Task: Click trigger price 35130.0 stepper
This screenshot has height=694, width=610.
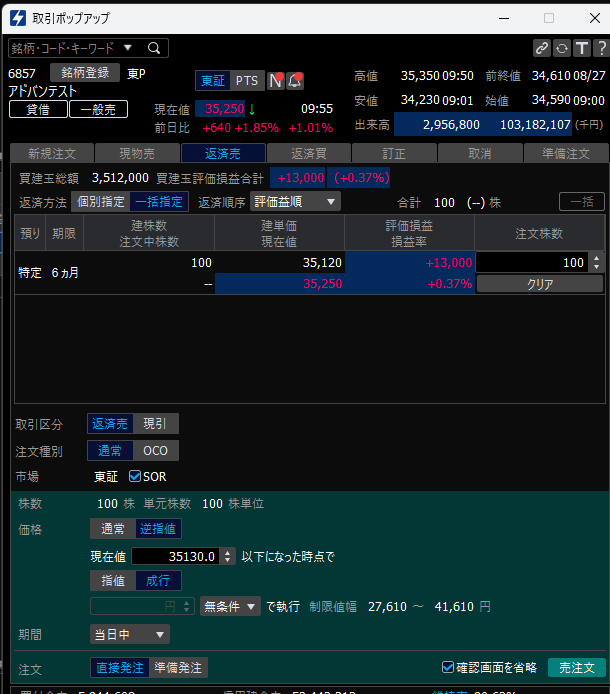Action: [x=228, y=556]
